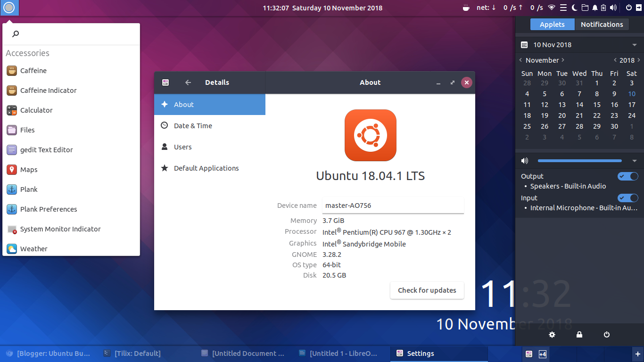This screenshot has width=644, height=362.
Task: Click the Caffeine coffee cup tray icon
Action: coord(466,8)
